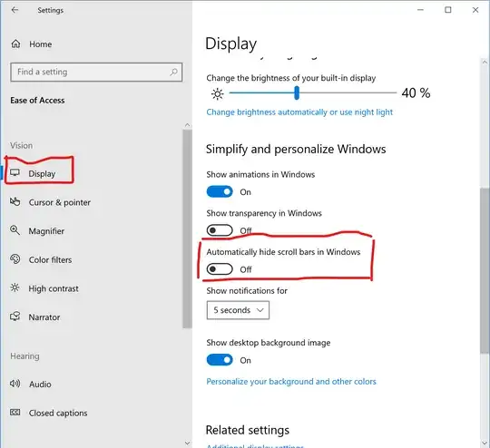Click the main pane scroll up arrow
Screen dimensions: 490x448
[x=485, y=62]
